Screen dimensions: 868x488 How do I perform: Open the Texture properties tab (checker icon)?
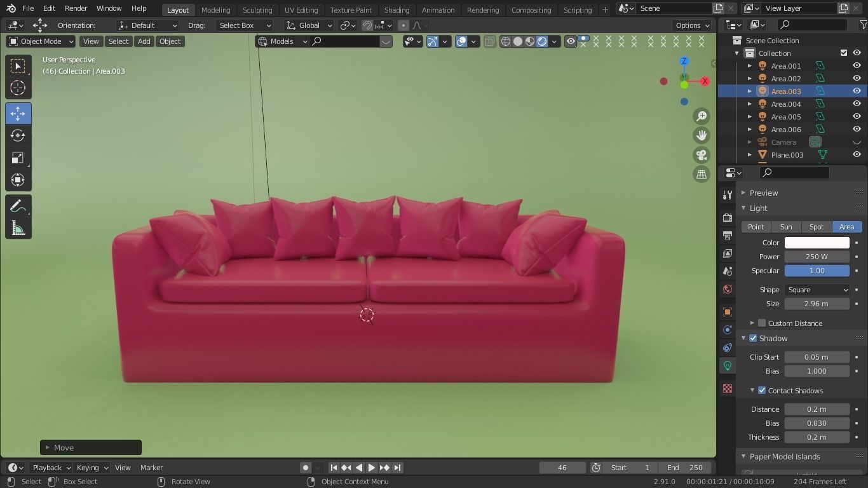tap(728, 388)
